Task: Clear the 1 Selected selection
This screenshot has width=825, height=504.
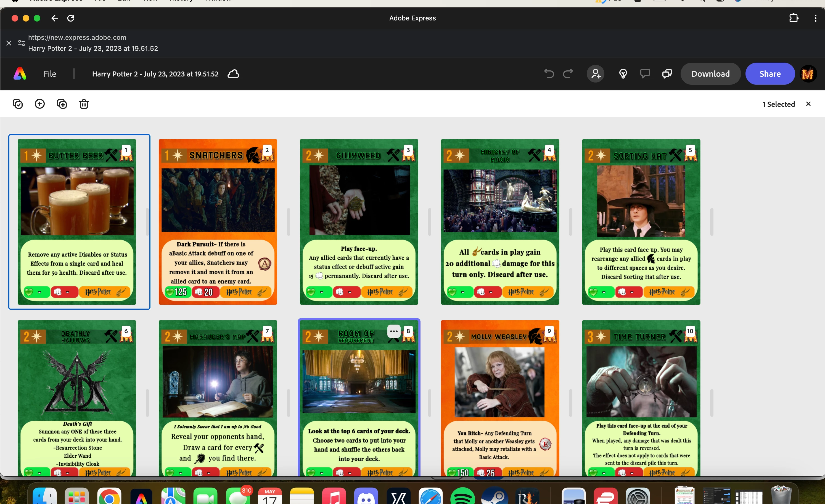Action: tap(808, 104)
